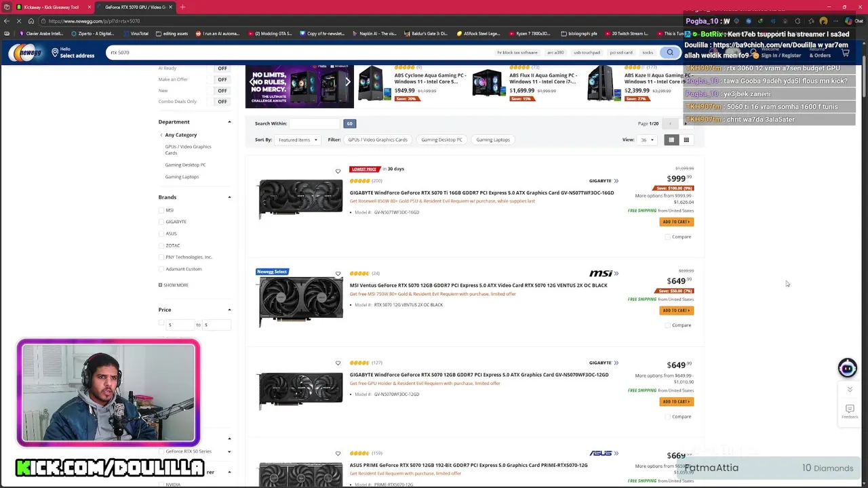Add GIGABYTE RTX 5070 Ti to cart
868x488 pixels.
676,222
